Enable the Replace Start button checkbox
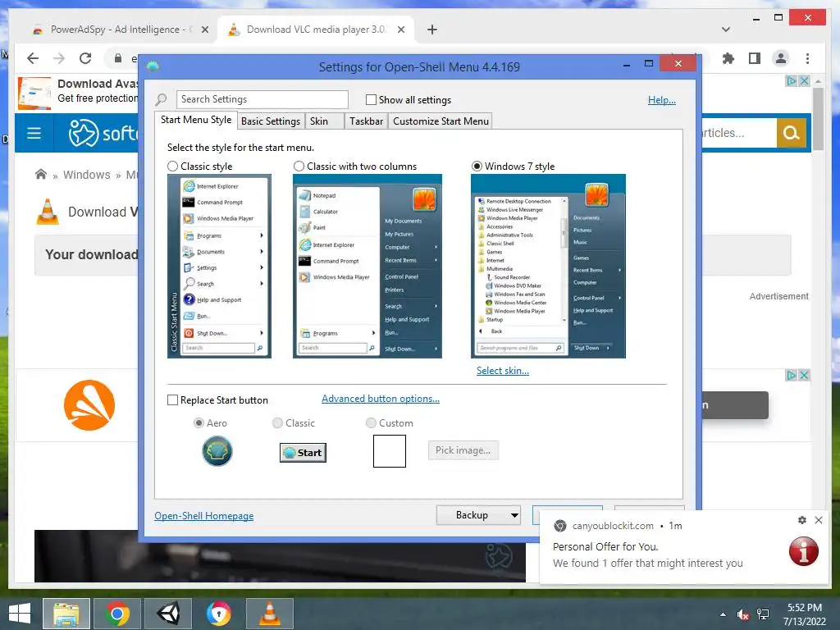The image size is (840, 630). coord(172,400)
